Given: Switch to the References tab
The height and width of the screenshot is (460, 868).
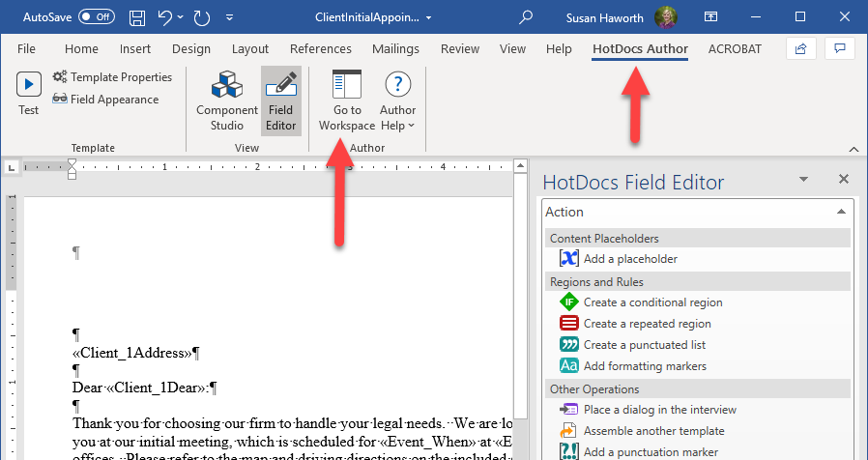Looking at the screenshot, I should coord(321,48).
